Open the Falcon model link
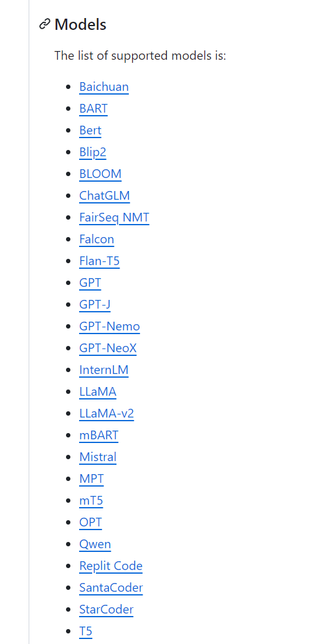 point(97,239)
